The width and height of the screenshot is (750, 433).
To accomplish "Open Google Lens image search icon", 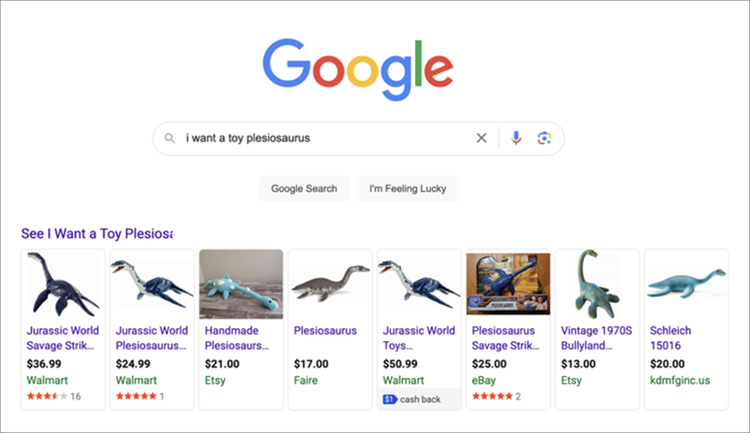I will (544, 138).
